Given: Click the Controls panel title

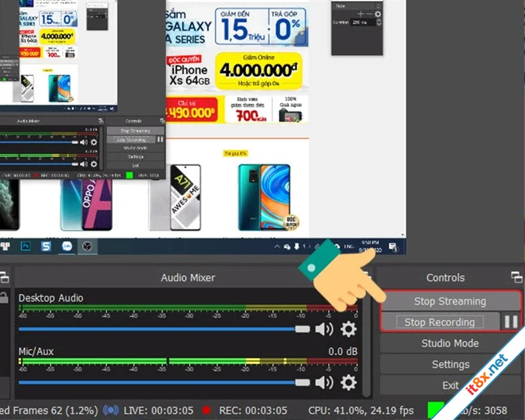Looking at the screenshot, I should point(446,278).
